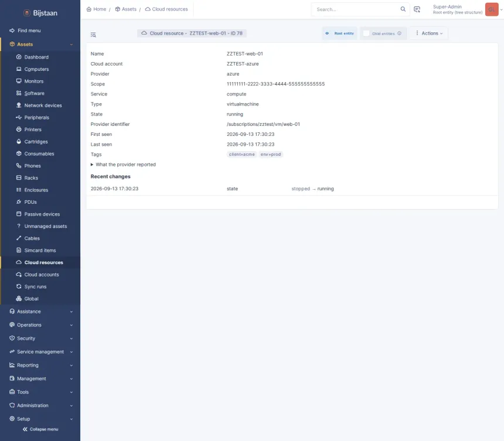Open the Phones handset icon
Image resolution: width=504 pixels, height=441 pixels.
[19, 166]
